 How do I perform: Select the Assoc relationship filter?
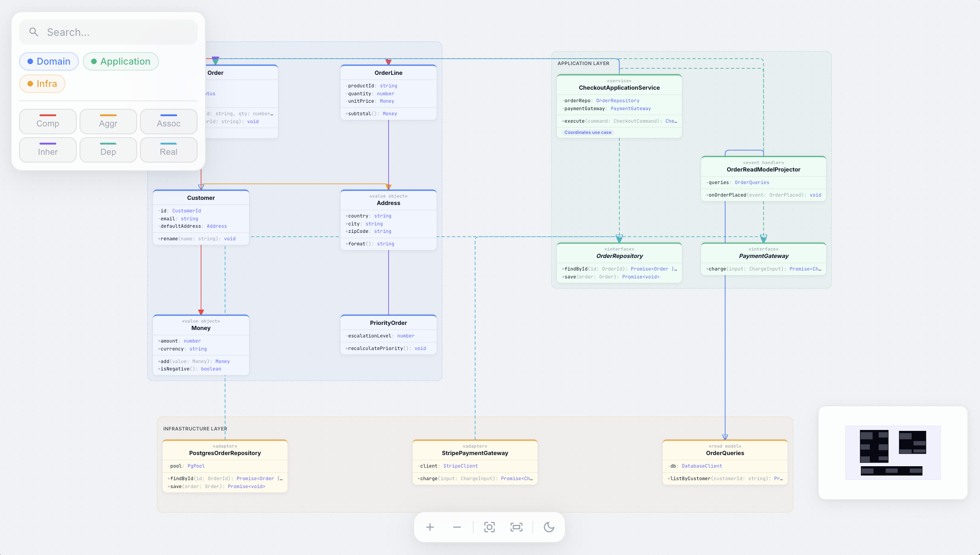(x=168, y=121)
